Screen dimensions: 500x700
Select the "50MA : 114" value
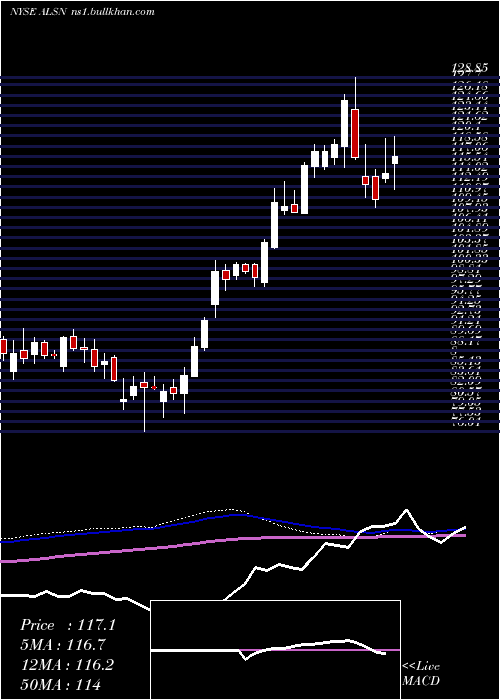60,684
